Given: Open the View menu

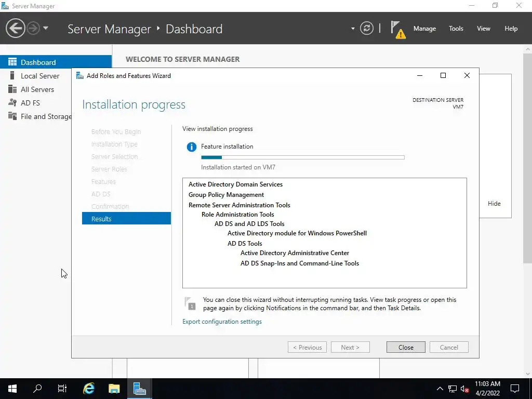Looking at the screenshot, I should [x=483, y=29].
